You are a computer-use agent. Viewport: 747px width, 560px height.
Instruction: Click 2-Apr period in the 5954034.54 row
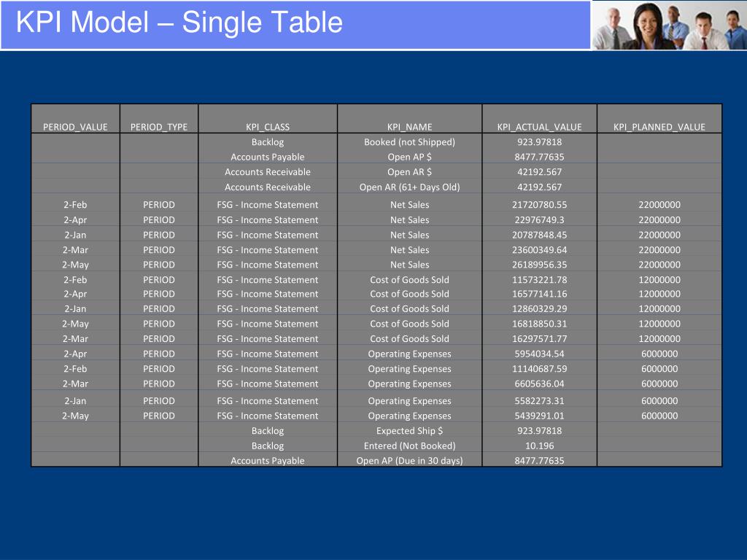(x=75, y=354)
